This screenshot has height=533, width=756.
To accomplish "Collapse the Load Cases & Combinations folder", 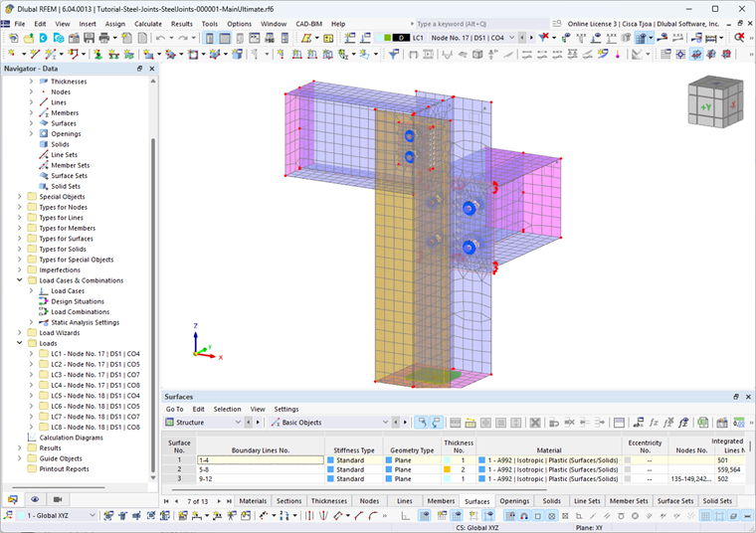I will [x=20, y=280].
